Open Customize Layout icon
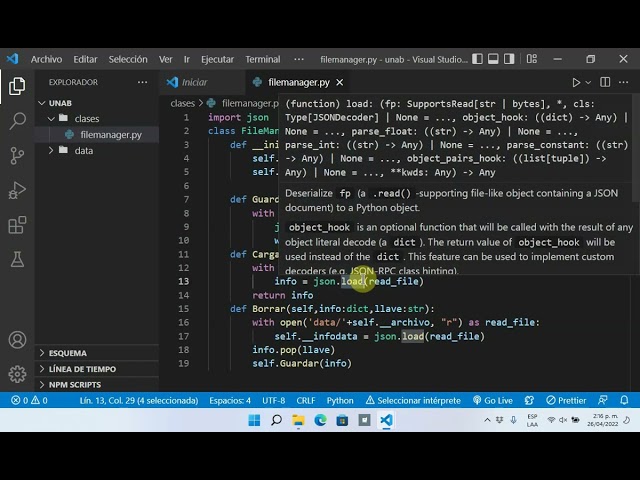 [532, 59]
